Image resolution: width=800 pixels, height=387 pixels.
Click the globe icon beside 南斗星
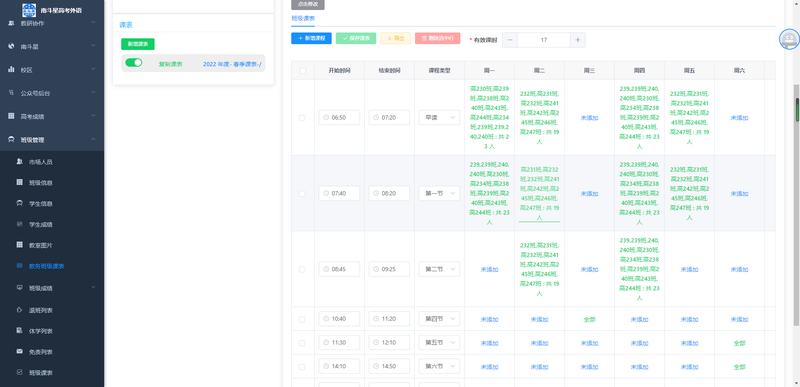pyautogui.click(x=11, y=46)
